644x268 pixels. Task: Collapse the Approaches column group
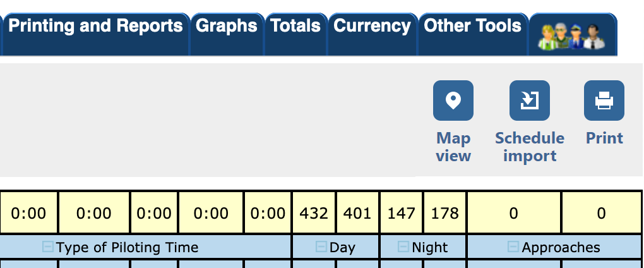click(x=514, y=247)
